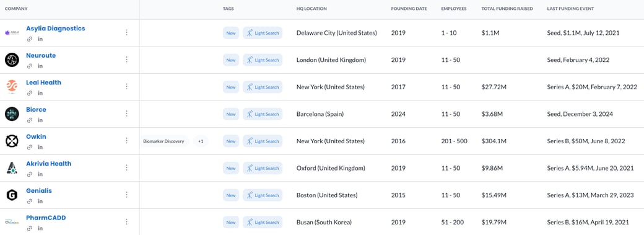Click the PharmCADD logo
The image size is (644, 235).
click(x=12, y=222)
